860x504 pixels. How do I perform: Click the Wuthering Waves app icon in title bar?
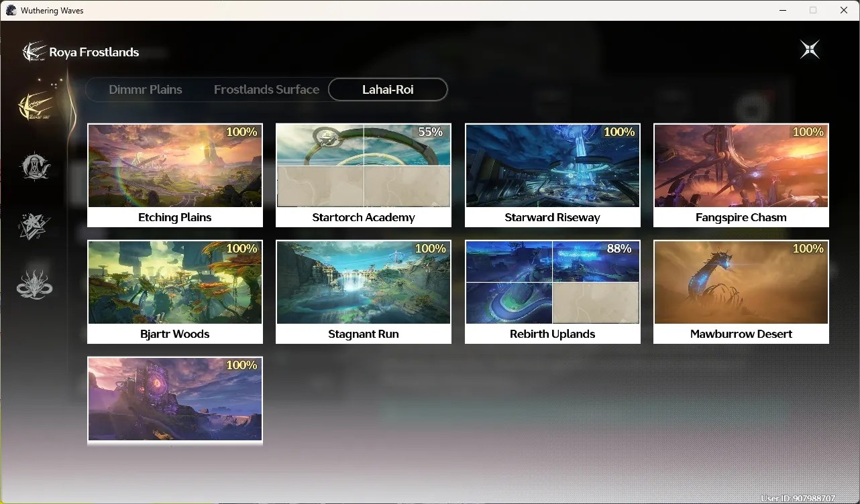click(x=11, y=10)
